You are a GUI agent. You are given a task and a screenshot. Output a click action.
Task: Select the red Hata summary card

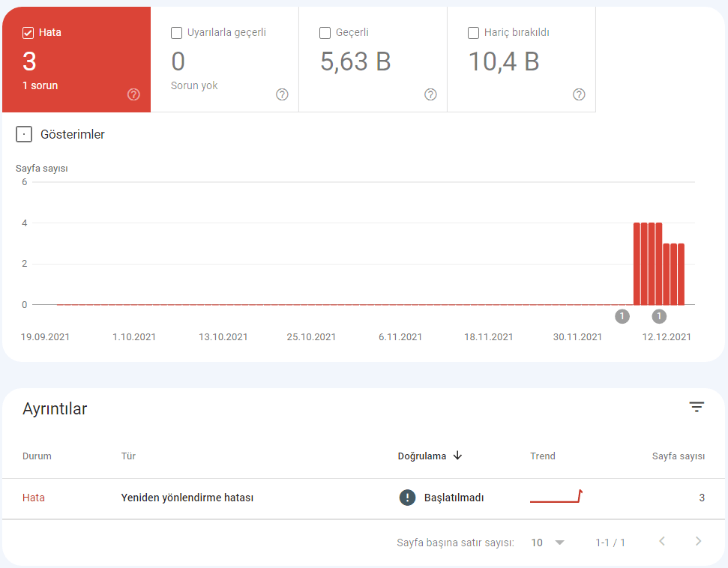(76, 59)
